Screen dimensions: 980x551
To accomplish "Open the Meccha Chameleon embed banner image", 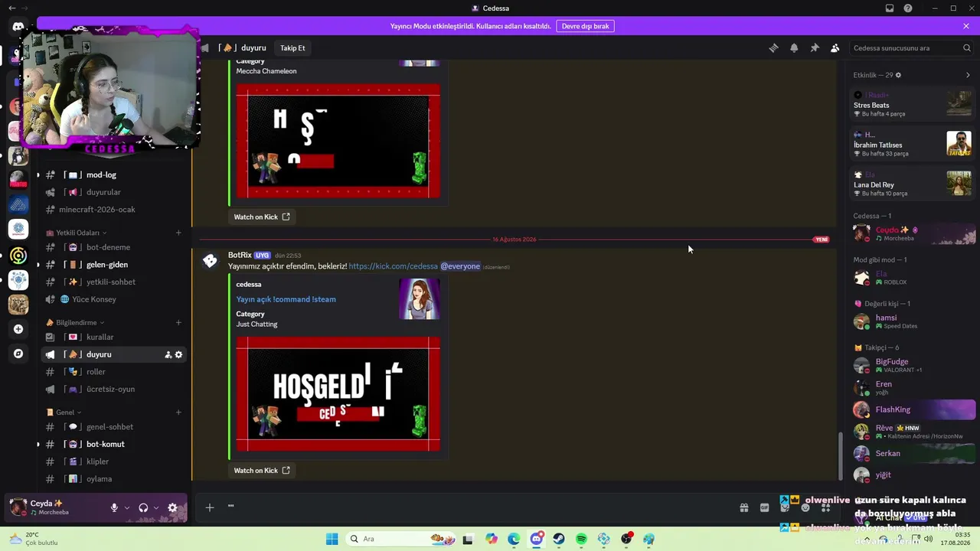I will pyautogui.click(x=338, y=141).
